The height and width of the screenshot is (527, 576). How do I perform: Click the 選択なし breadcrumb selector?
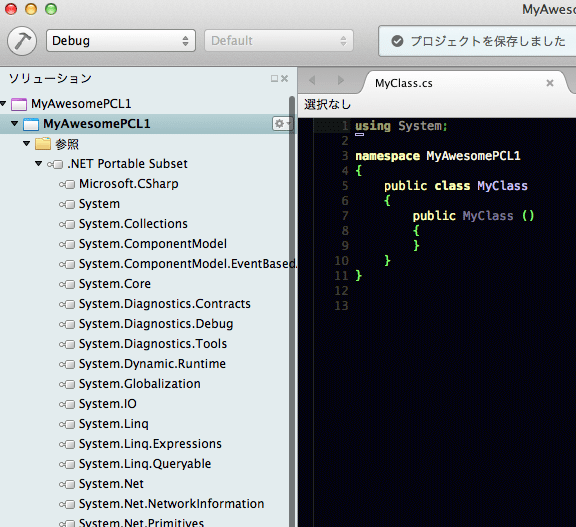[327, 105]
